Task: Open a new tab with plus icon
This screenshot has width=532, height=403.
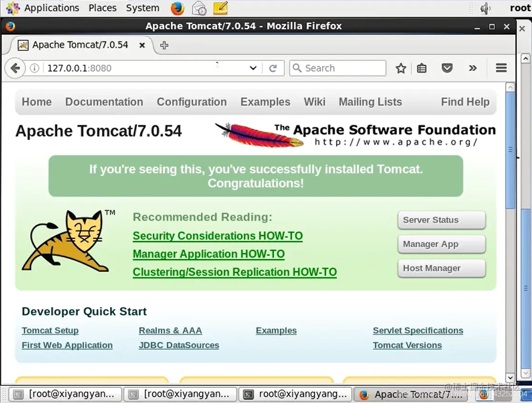Action: point(164,45)
